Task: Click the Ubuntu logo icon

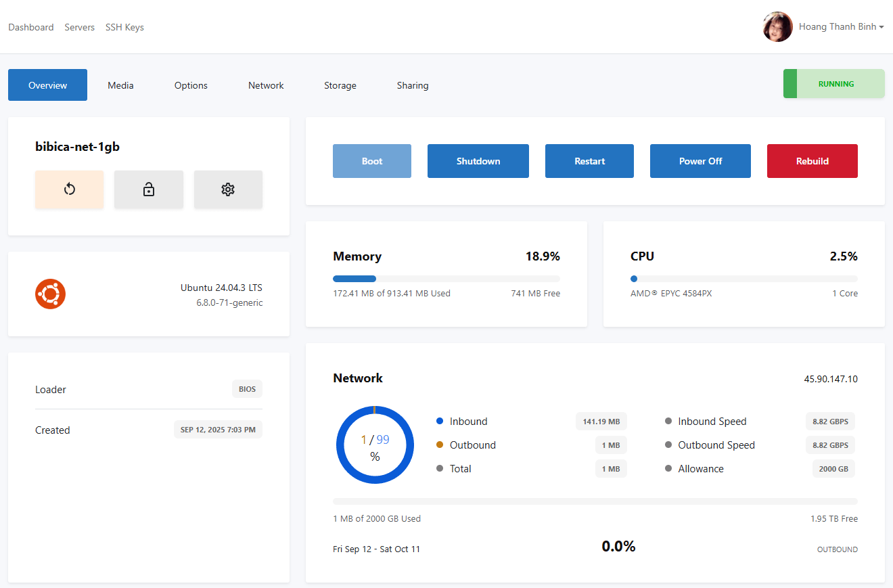Action: pyautogui.click(x=50, y=294)
